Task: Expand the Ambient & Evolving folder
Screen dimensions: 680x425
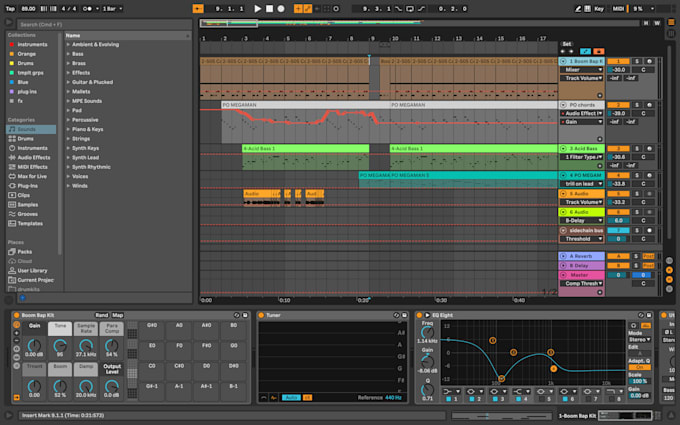Action: point(68,44)
